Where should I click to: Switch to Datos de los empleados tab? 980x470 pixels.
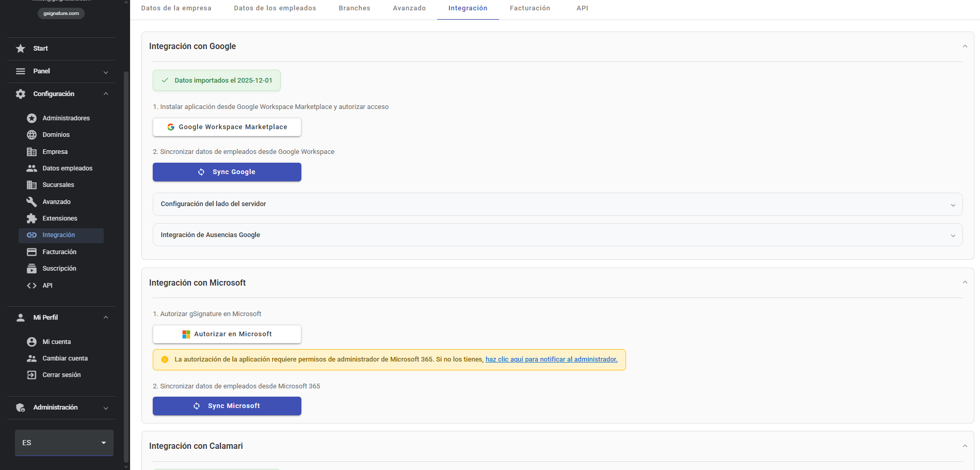[275, 8]
